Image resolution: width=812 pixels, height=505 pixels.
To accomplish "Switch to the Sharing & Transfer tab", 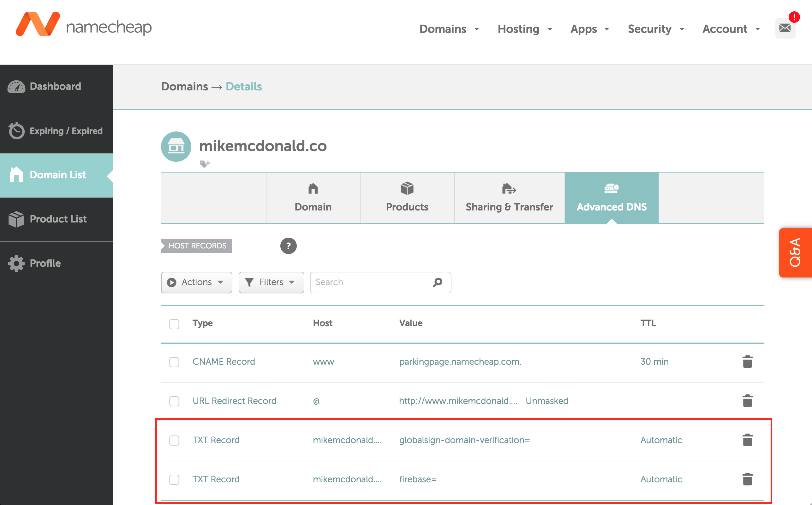I will pos(509,198).
